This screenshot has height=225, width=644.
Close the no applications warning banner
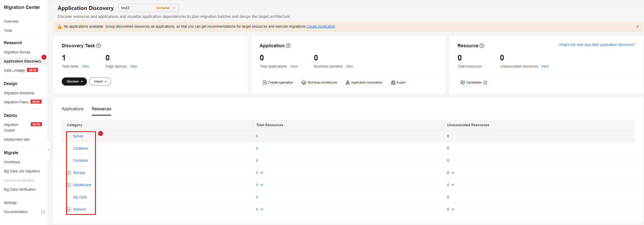point(637,27)
